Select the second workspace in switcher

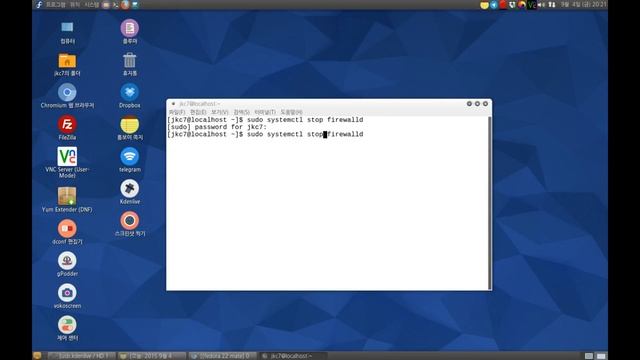coord(601,356)
